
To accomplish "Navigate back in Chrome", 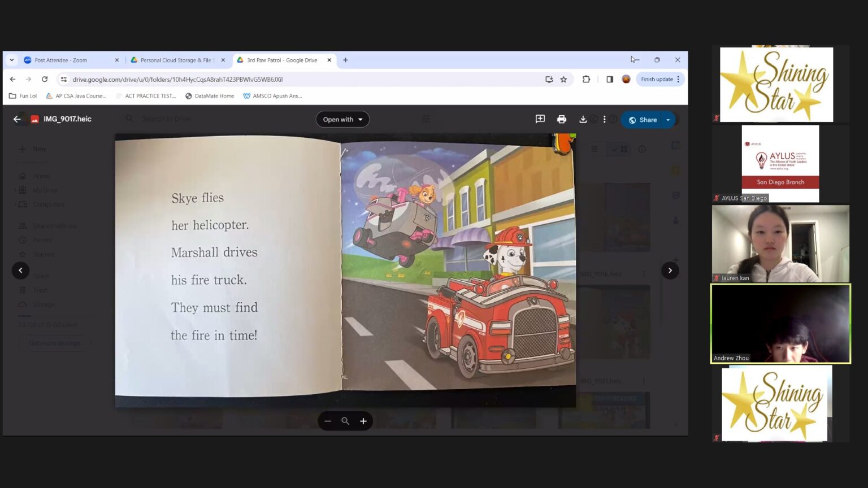I will 12,79.
